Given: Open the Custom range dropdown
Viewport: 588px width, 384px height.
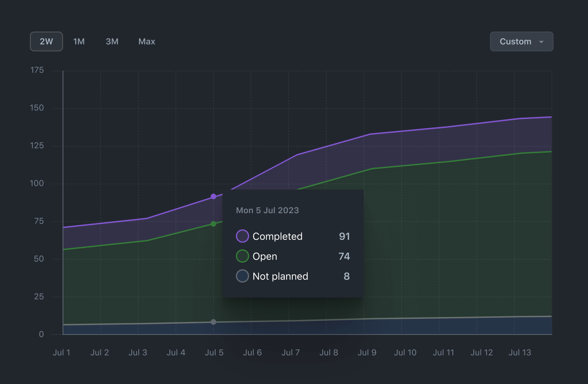Looking at the screenshot, I should (x=516, y=42).
